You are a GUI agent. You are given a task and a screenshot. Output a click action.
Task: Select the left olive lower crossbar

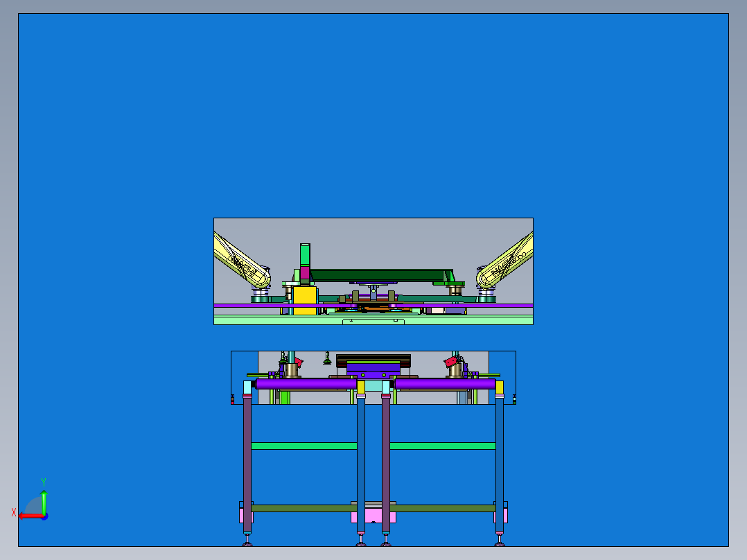304,509
